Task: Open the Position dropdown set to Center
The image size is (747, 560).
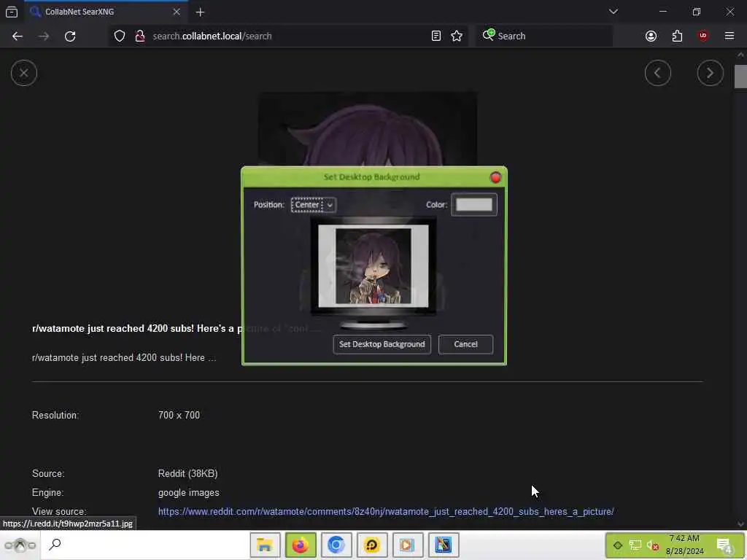Action: [x=314, y=205]
